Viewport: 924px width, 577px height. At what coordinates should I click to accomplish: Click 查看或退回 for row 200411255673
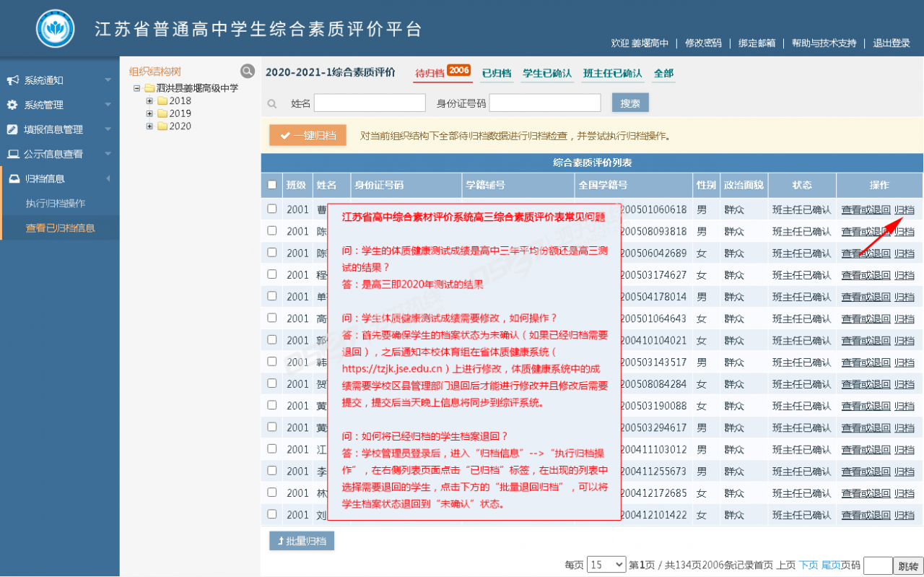pos(866,472)
